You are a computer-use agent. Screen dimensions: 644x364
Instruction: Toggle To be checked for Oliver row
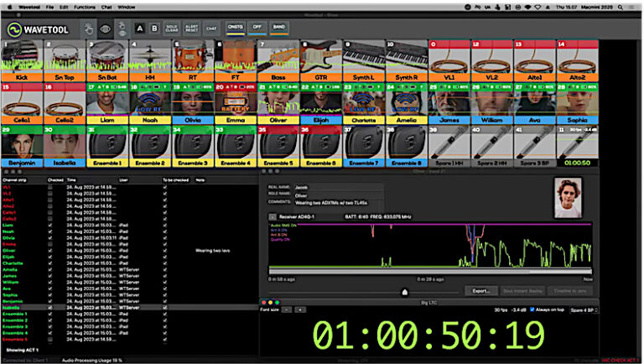coord(164,250)
